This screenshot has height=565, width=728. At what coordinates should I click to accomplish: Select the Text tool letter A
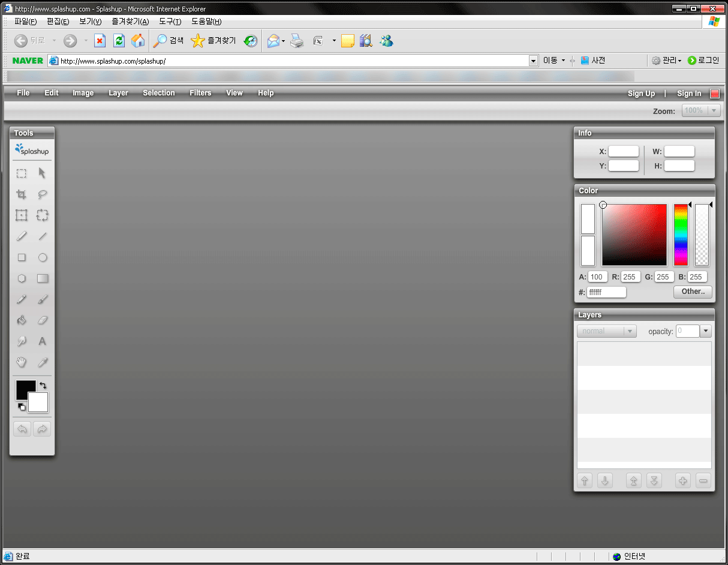(42, 341)
